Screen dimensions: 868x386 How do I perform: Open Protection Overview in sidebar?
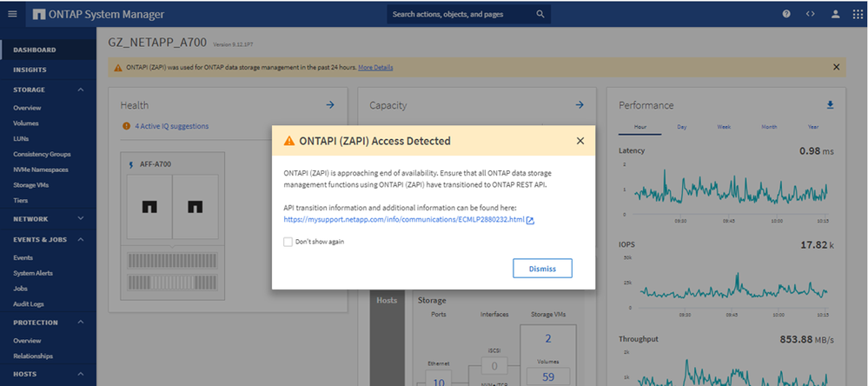click(27, 341)
